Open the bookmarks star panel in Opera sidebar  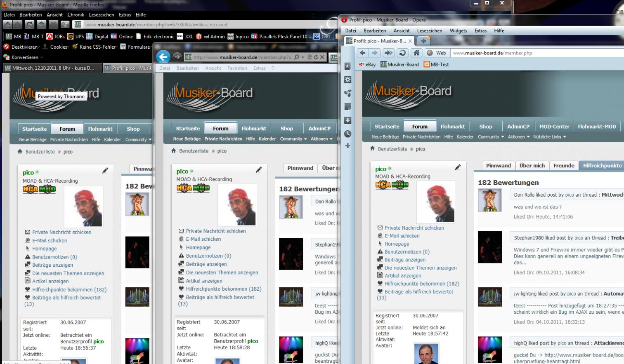(347, 66)
